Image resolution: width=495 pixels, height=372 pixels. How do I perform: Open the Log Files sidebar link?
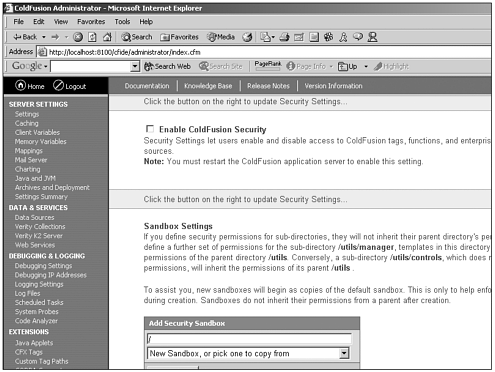[27, 293]
